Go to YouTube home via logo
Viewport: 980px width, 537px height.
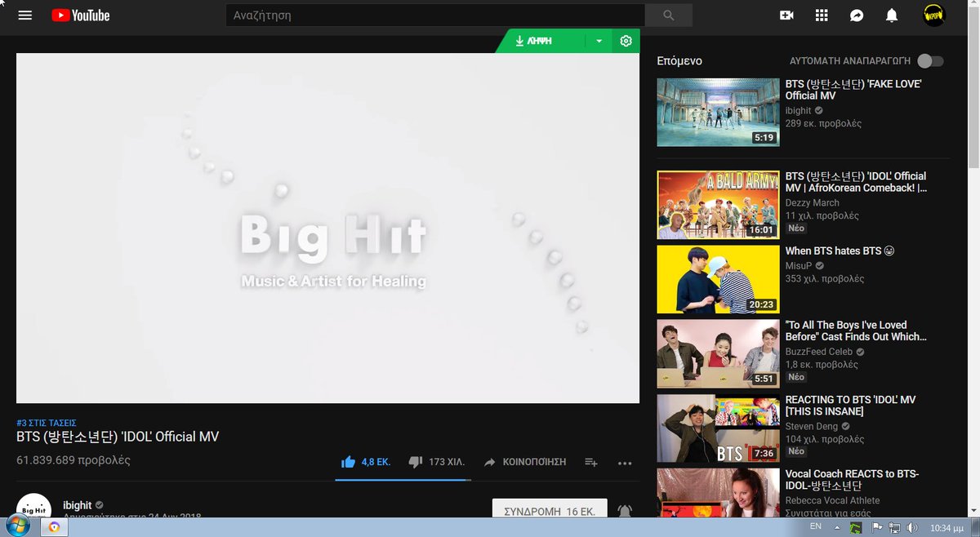point(80,16)
